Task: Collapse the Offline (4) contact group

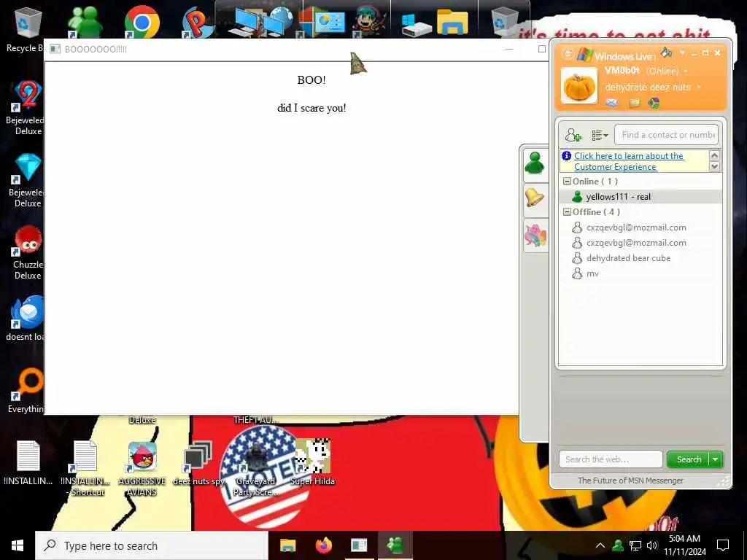Action: [567, 212]
